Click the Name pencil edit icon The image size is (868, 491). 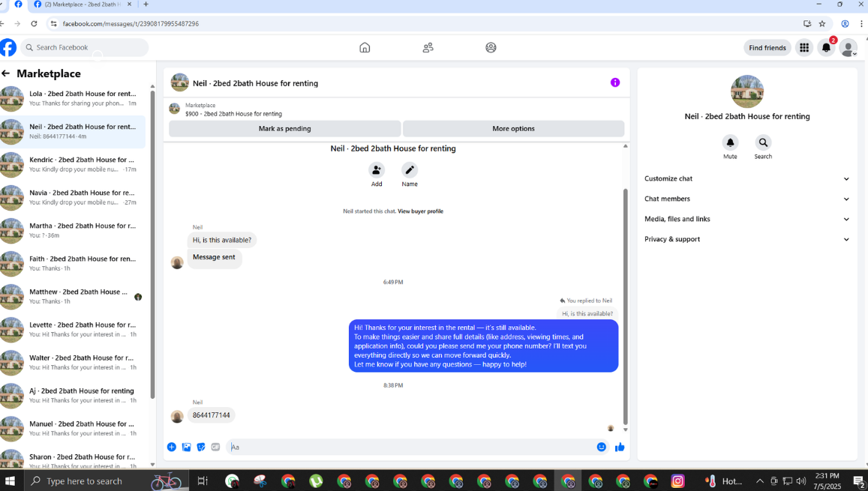click(410, 169)
